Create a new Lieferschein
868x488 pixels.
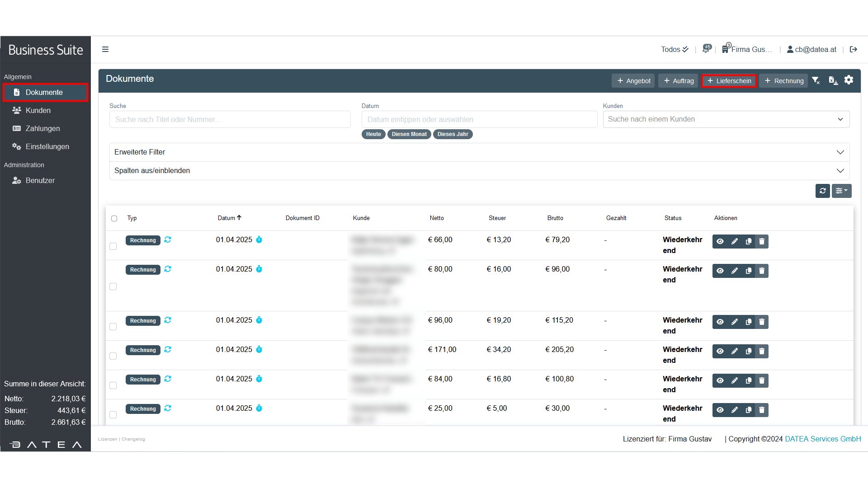[x=729, y=81]
